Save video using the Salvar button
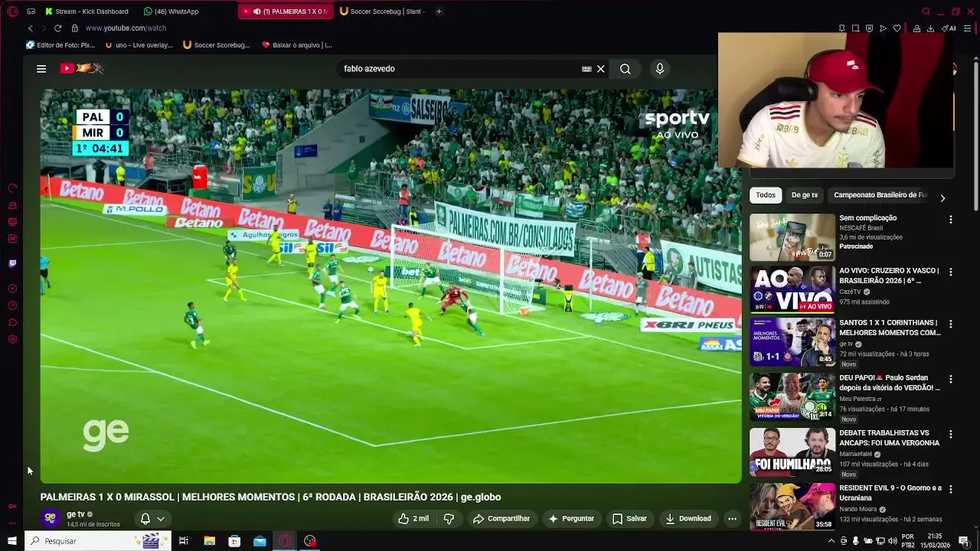The height and width of the screenshot is (551, 980). (x=629, y=519)
